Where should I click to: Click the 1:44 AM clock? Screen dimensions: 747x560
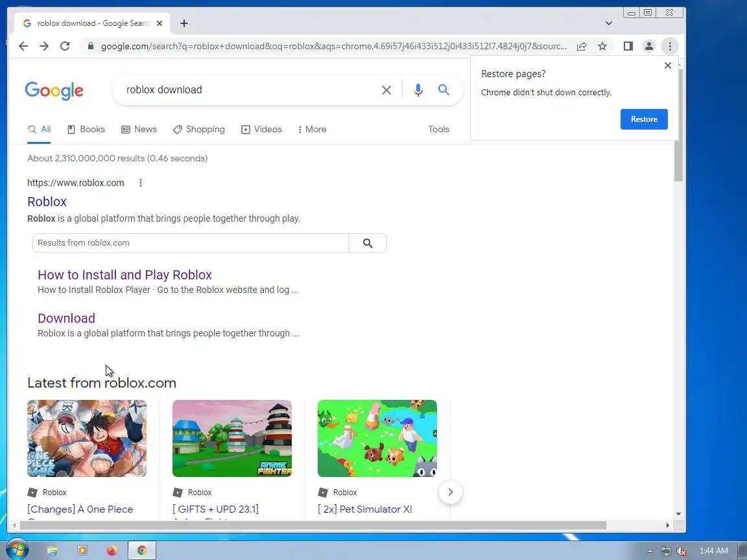pos(714,551)
